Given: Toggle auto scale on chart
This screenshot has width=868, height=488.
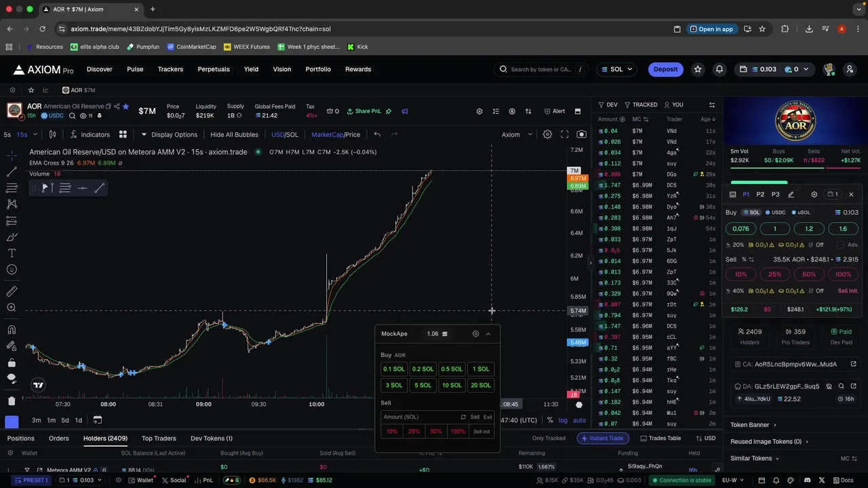Looking at the screenshot, I should tap(579, 420).
